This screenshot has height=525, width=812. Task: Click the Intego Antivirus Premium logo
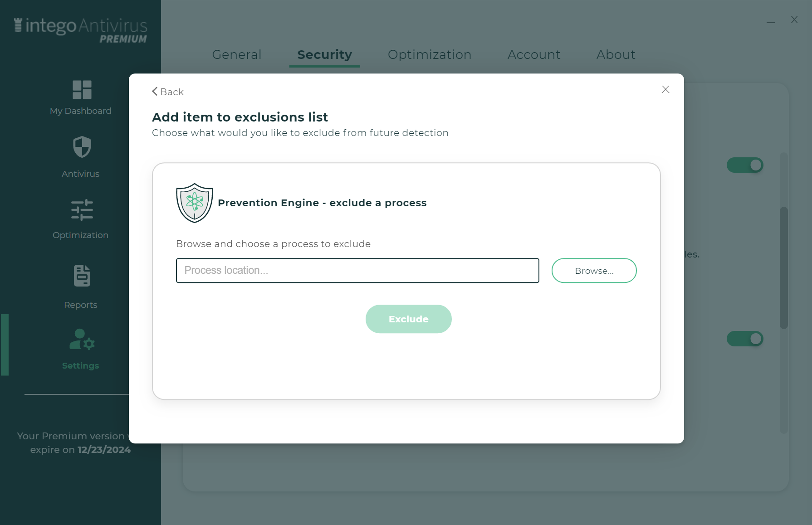81,30
